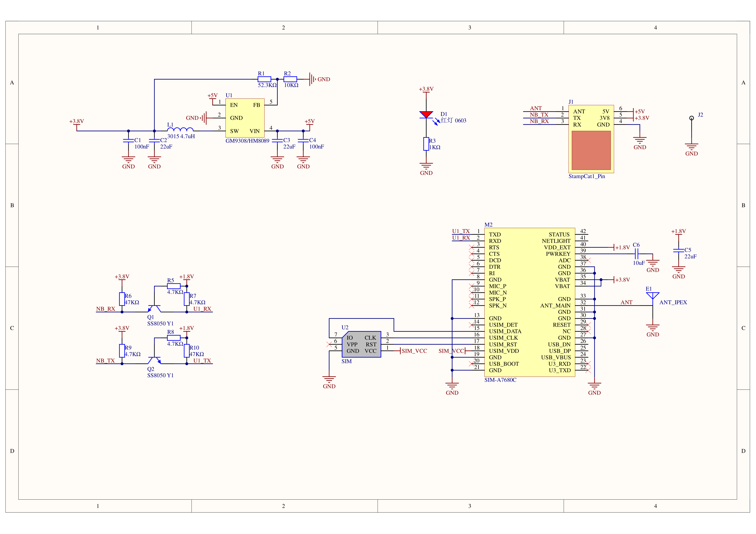Select the J1 StampCat1_Pin connector body
Viewport: 756px width, 534px height.
point(591,139)
